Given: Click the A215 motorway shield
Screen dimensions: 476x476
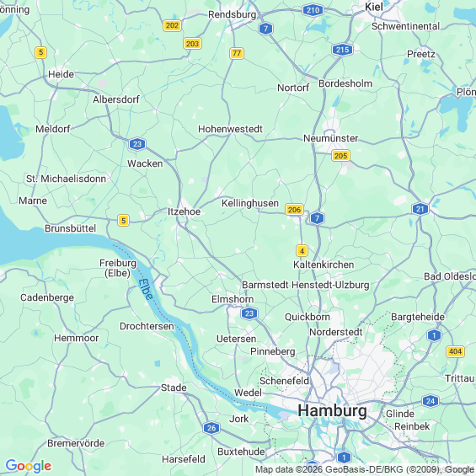Looking at the screenshot, I should coord(342,50).
